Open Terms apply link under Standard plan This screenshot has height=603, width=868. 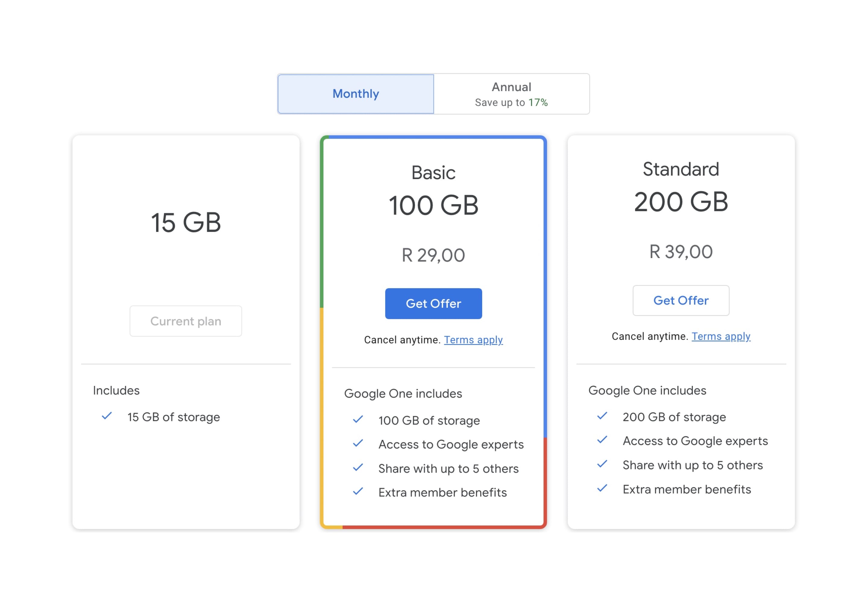pyautogui.click(x=721, y=336)
